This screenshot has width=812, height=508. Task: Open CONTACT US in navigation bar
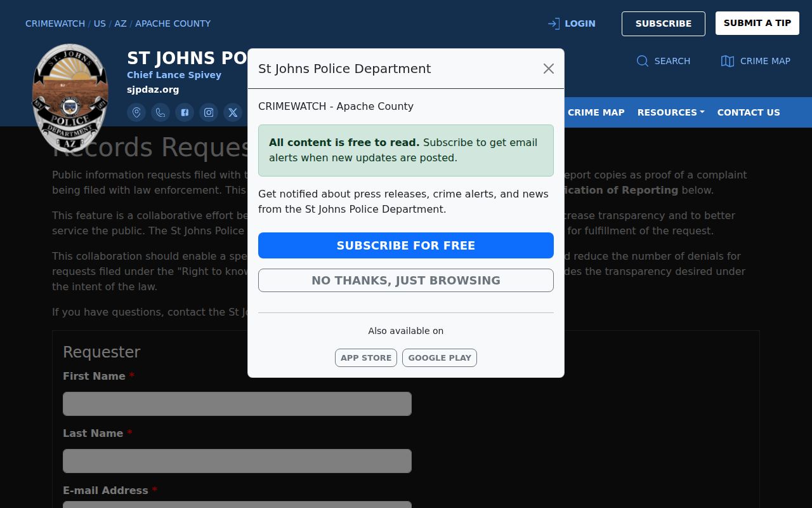pyautogui.click(x=749, y=112)
